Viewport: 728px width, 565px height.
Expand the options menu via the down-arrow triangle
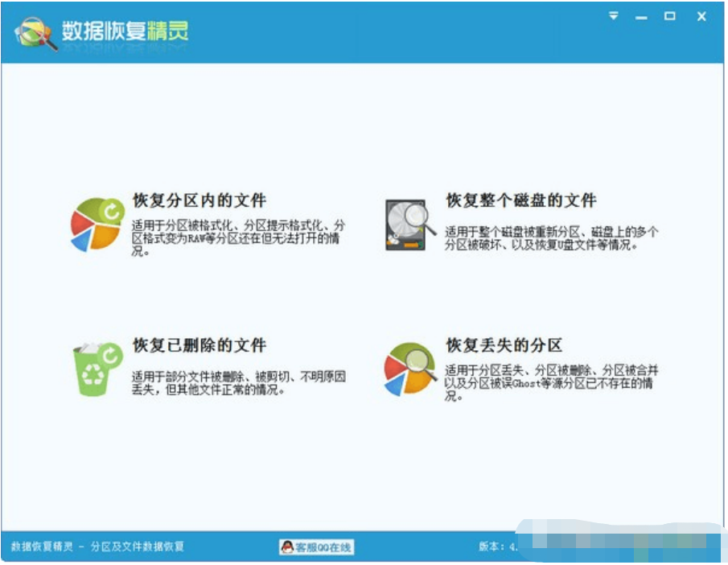coord(615,15)
